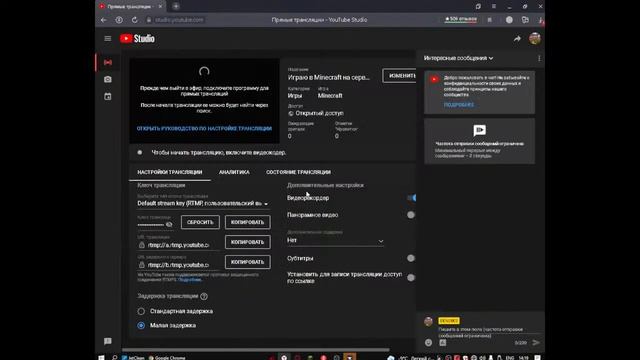This screenshot has height=360, width=640.
Task: Open Google Chrome from the taskbar
Action: pyautogui.click(x=167, y=358)
